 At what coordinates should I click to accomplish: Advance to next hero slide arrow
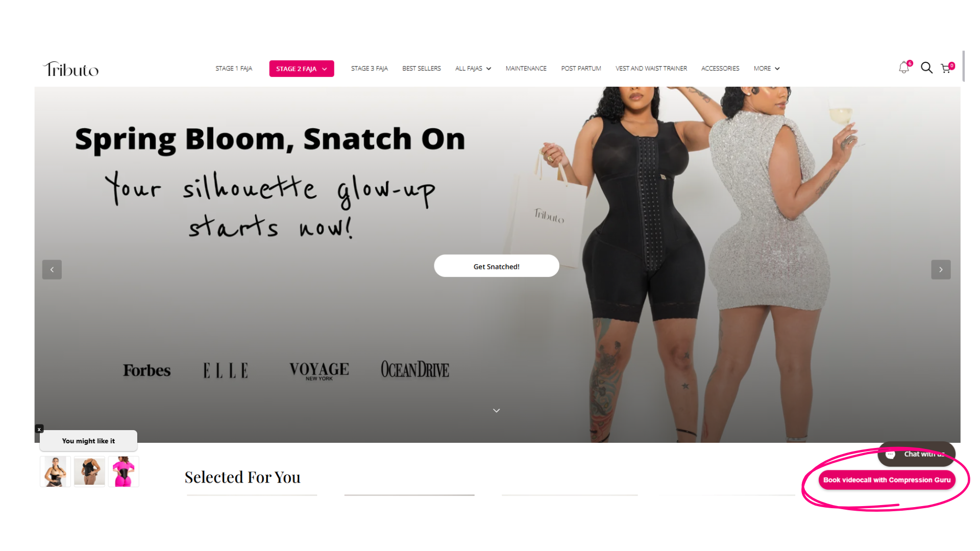coord(941,269)
